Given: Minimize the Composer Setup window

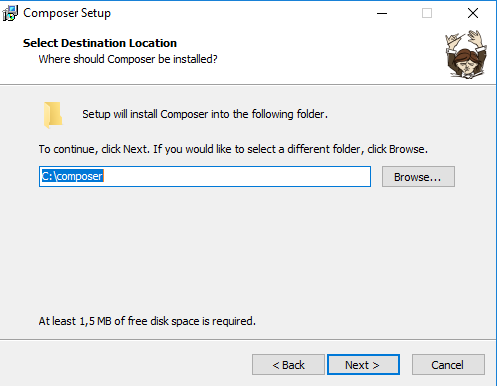Looking at the screenshot, I should [x=382, y=13].
